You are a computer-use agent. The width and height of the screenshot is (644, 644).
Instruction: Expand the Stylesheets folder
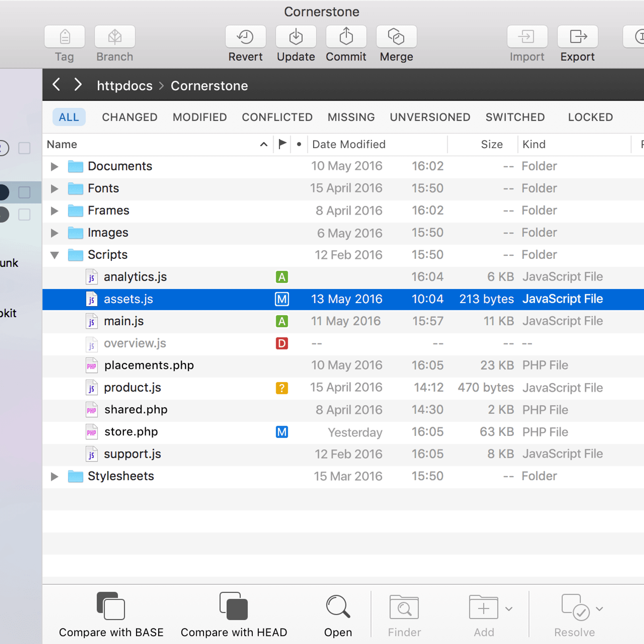tap(54, 477)
